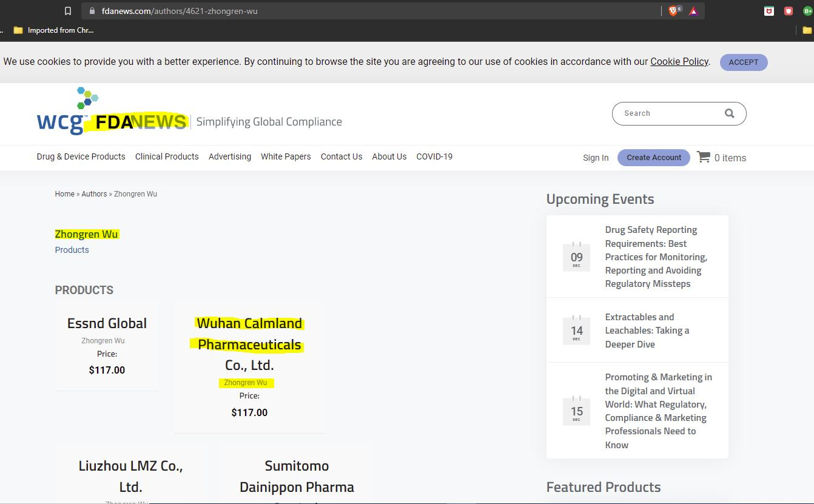This screenshot has height=504, width=814.
Task: Click the 15 Dec calendar icon
Action: pyautogui.click(x=576, y=411)
